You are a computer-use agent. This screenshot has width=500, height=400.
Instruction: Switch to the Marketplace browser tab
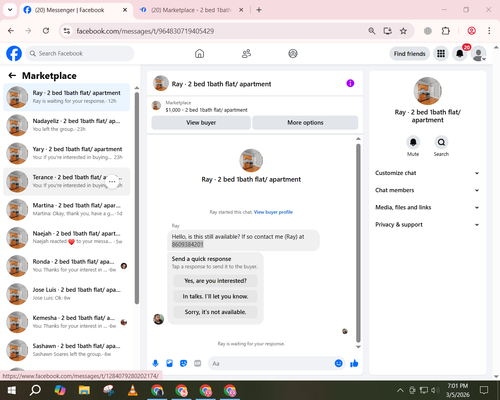(x=191, y=10)
